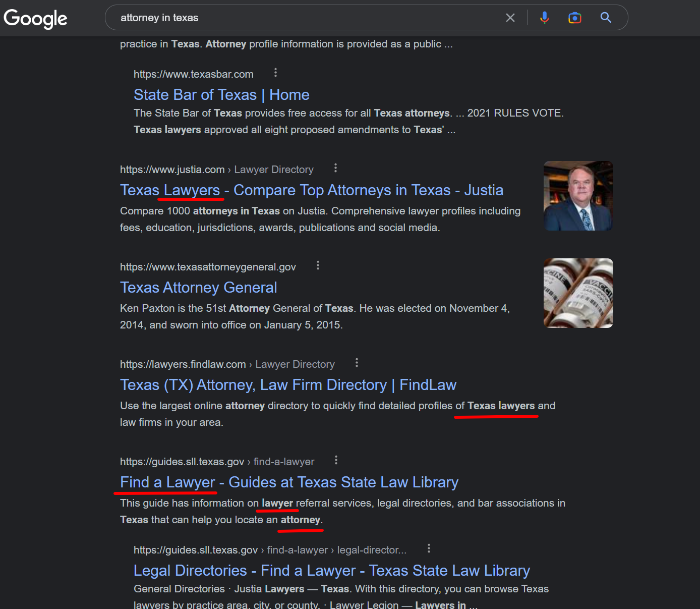Screen dimensions: 700x609
Task: Click the https://www.texasattorneygeneral.gov URL text
Action: tap(208, 267)
